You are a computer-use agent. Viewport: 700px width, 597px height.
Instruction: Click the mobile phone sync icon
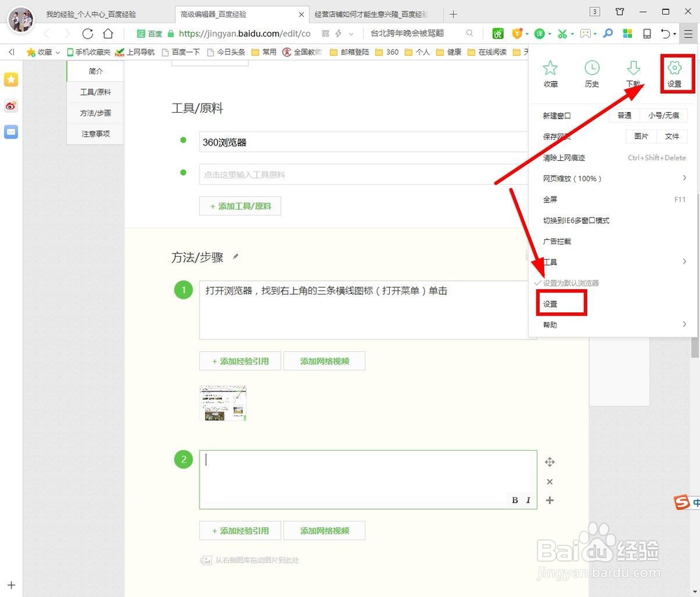pos(647,33)
